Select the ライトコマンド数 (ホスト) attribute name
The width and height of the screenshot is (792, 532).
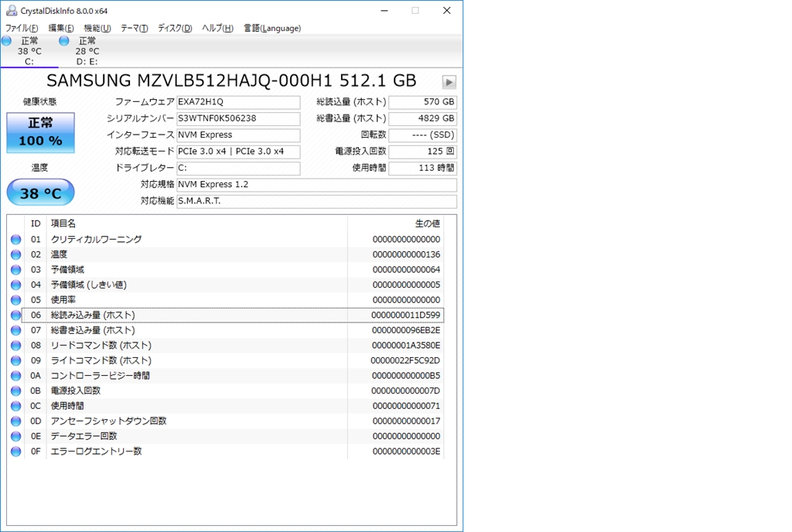101,360
